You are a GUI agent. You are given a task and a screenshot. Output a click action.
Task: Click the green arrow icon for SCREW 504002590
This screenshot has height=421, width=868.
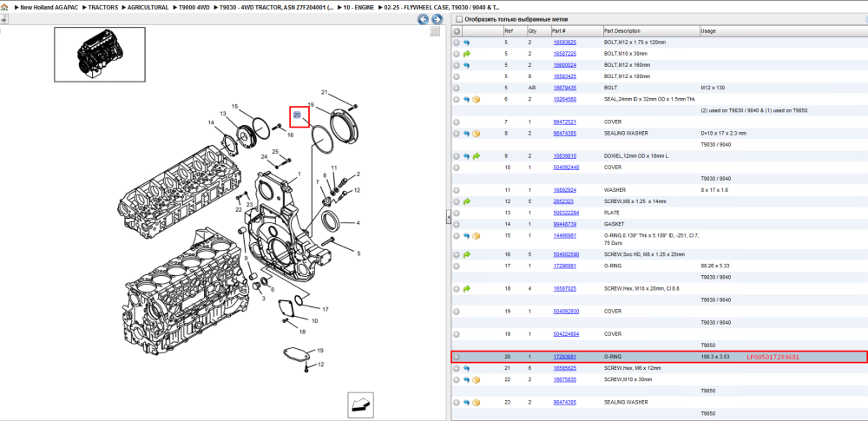point(466,255)
